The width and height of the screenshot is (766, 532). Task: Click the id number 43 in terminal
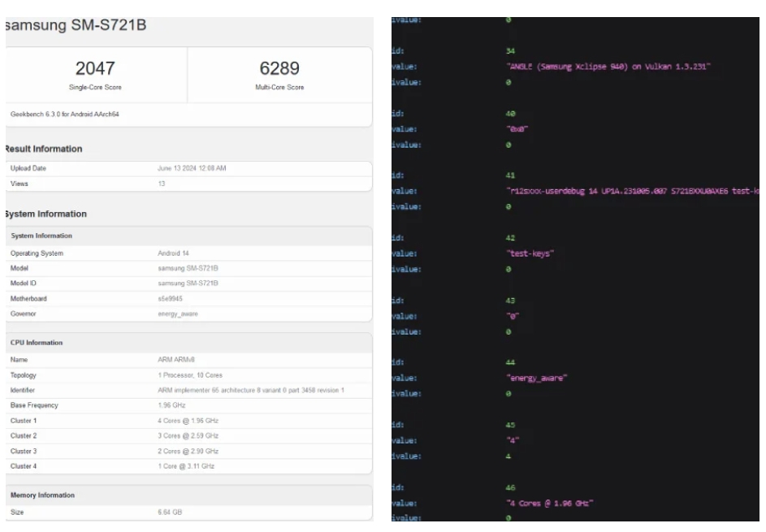(510, 301)
